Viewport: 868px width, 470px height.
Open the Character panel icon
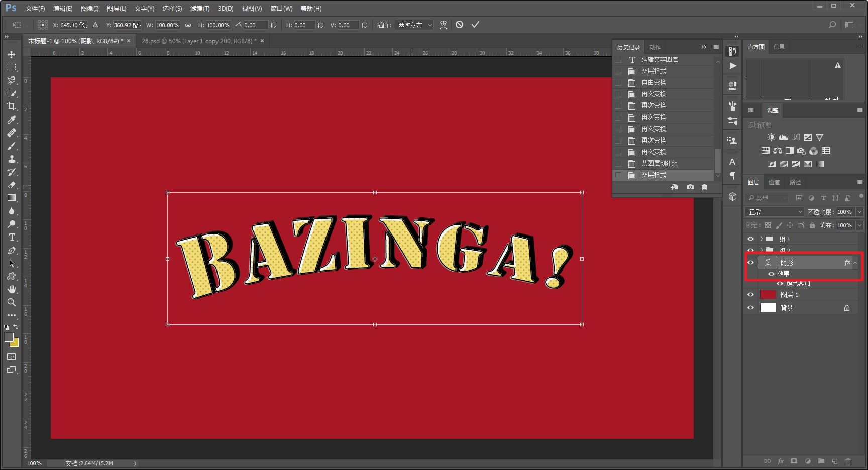pos(733,162)
